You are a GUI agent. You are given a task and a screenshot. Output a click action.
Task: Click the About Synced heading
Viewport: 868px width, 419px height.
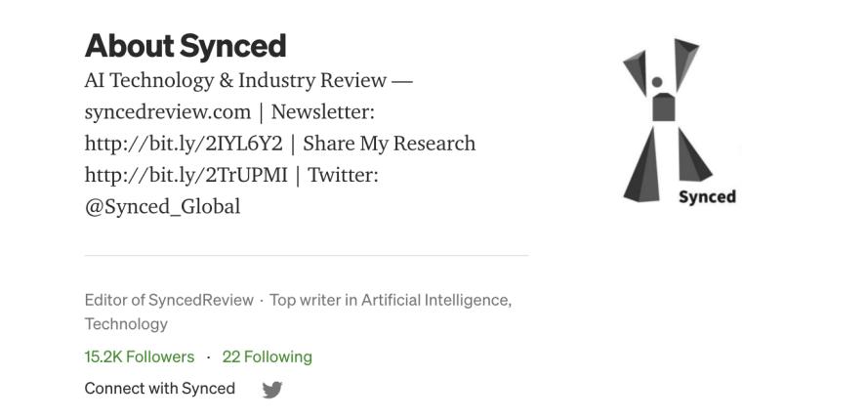[186, 45]
